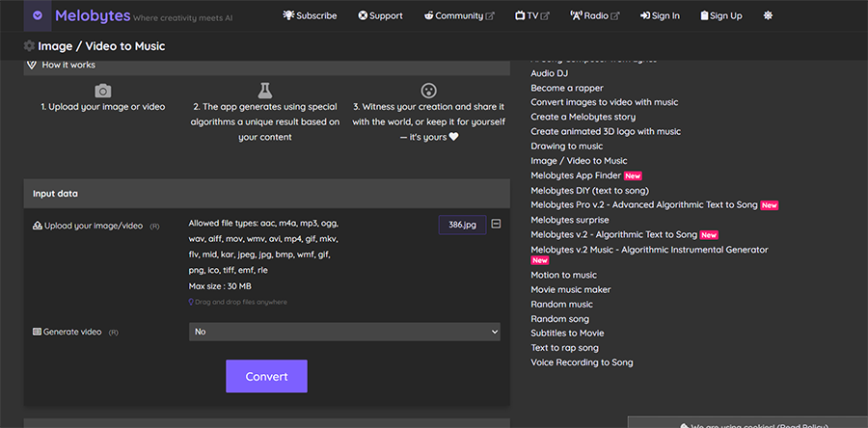Open the Generate video dropdown

344,332
